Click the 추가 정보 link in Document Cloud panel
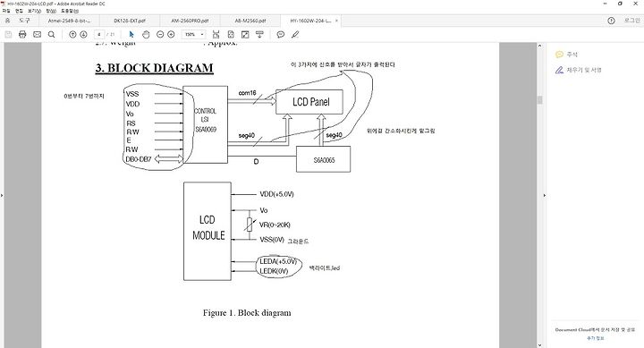This screenshot has height=348, width=644. coord(595,338)
